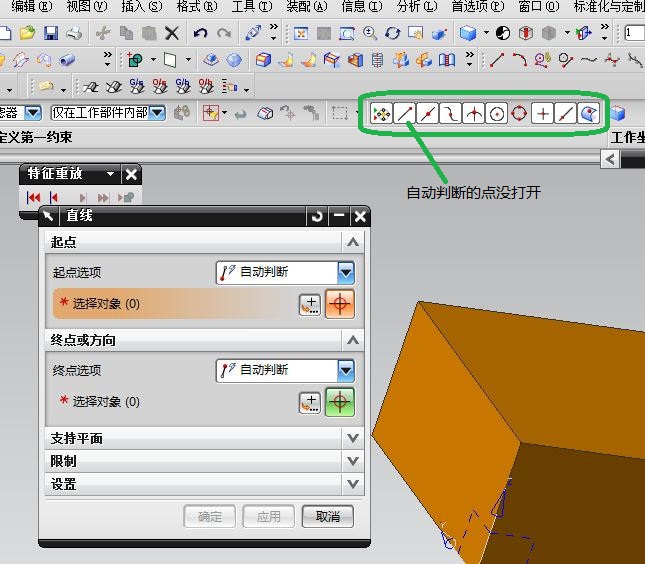Click the open file folder icon
This screenshot has height=564, width=645.
(28, 33)
